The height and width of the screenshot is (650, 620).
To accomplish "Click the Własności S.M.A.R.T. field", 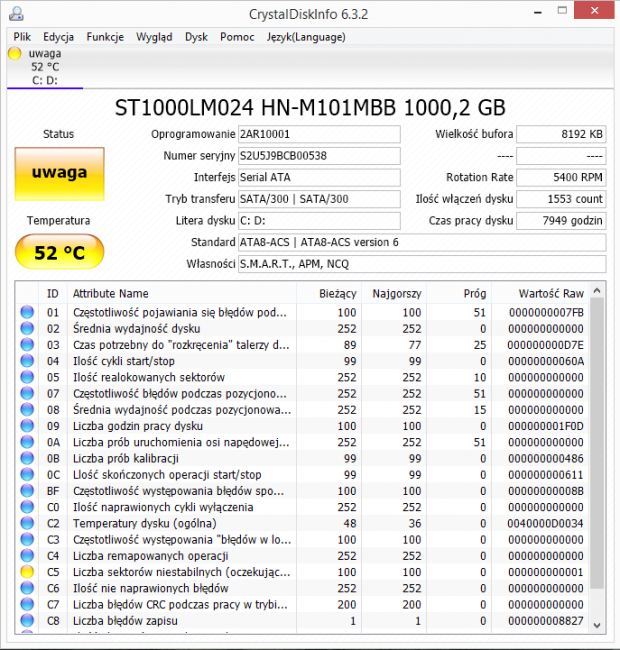I will click(422, 264).
